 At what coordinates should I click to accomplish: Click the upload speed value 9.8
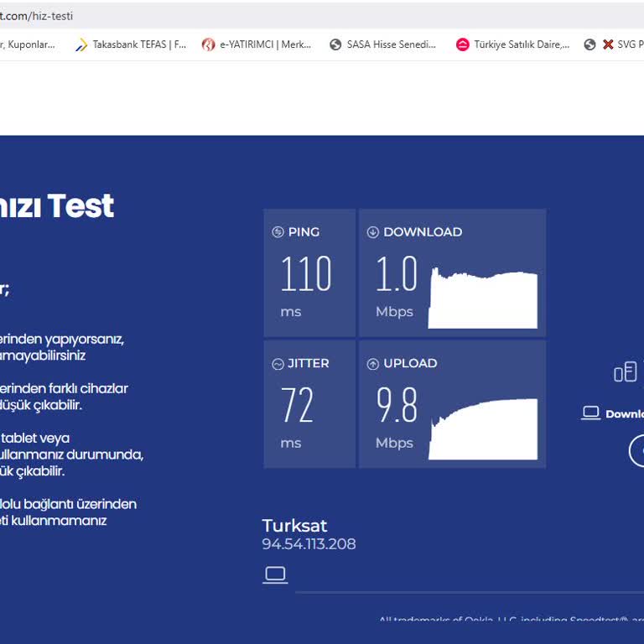click(x=397, y=405)
